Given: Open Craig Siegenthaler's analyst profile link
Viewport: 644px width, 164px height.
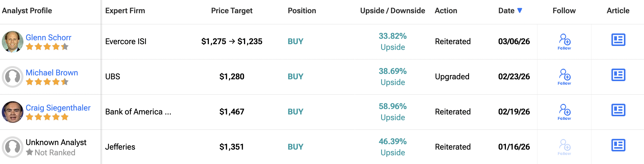Looking at the screenshot, I should tap(58, 108).
